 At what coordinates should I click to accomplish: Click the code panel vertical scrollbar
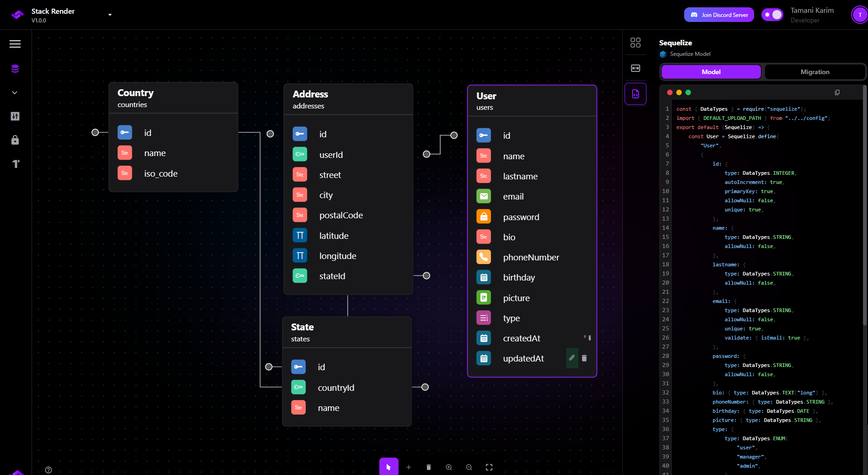click(x=864, y=206)
